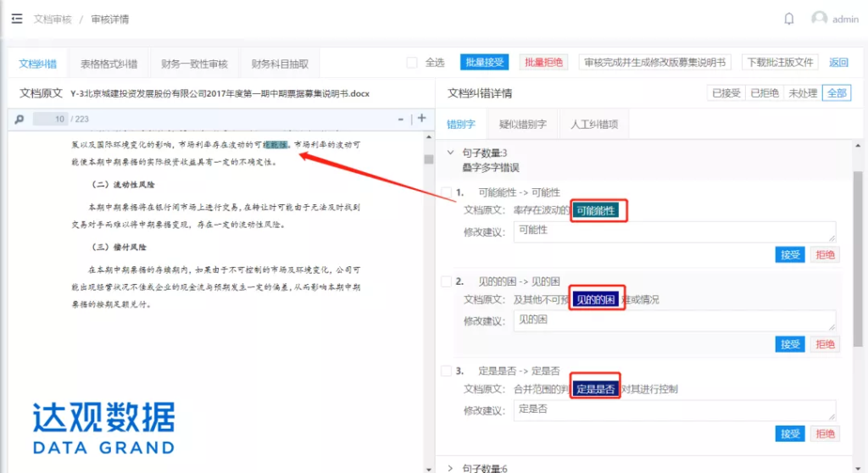Click the document search magnifier icon

tap(19, 120)
